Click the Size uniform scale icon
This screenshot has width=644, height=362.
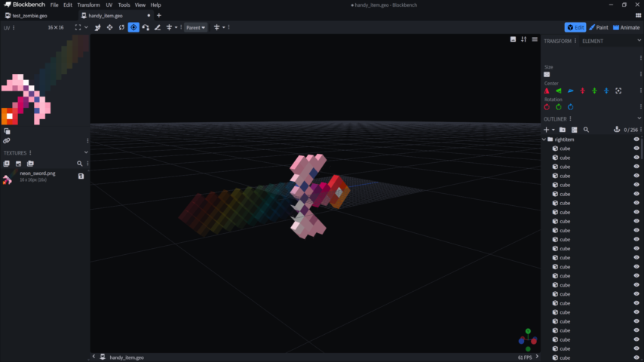pos(547,75)
